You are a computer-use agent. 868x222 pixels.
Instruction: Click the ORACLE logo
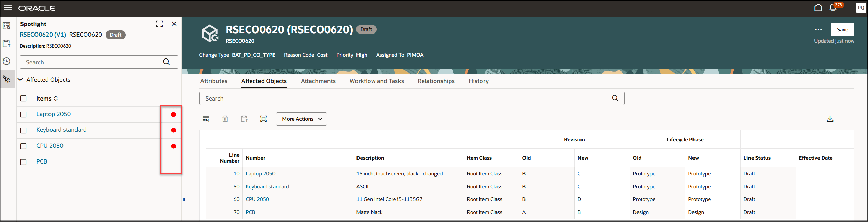[x=37, y=8]
